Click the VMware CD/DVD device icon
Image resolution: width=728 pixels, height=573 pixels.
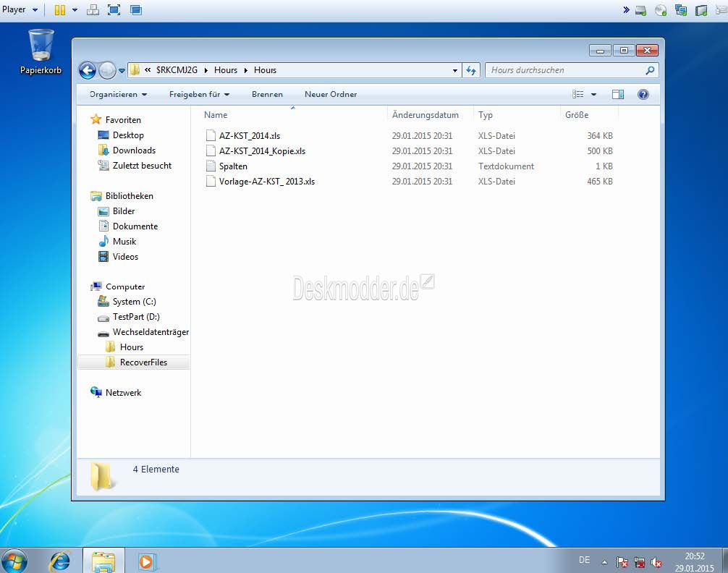[x=661, y=10]
